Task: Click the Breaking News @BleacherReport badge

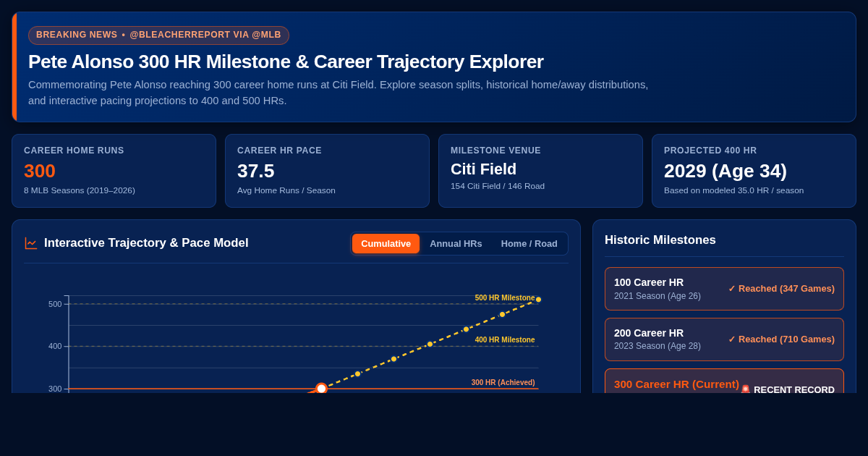Action: point(158,35)
